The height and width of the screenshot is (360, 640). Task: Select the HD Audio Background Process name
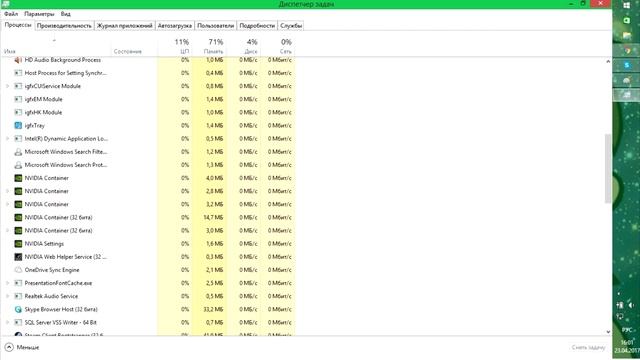pos(62,60)
